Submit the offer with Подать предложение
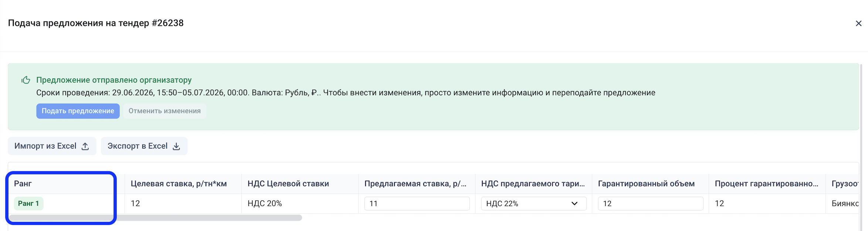The height and width of the screenshot is (231, 868). point(78,111)
